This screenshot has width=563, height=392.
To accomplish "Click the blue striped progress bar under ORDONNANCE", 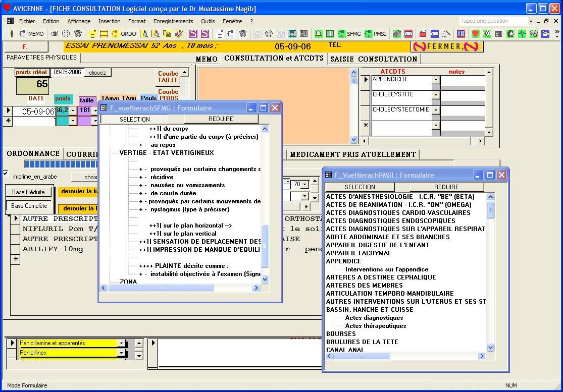I will point(61,164).
